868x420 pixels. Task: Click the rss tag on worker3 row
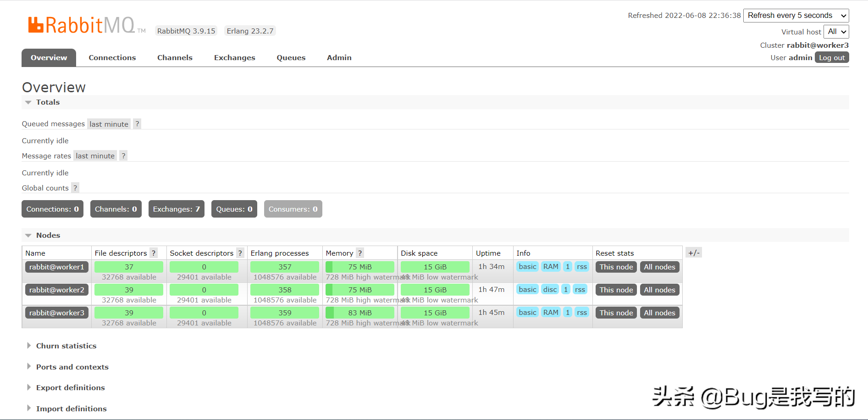point(582,313)
